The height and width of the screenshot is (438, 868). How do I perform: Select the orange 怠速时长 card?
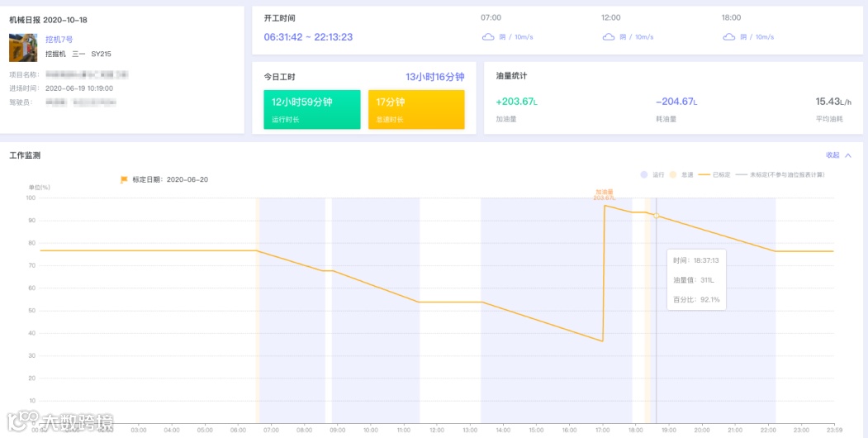416,110
